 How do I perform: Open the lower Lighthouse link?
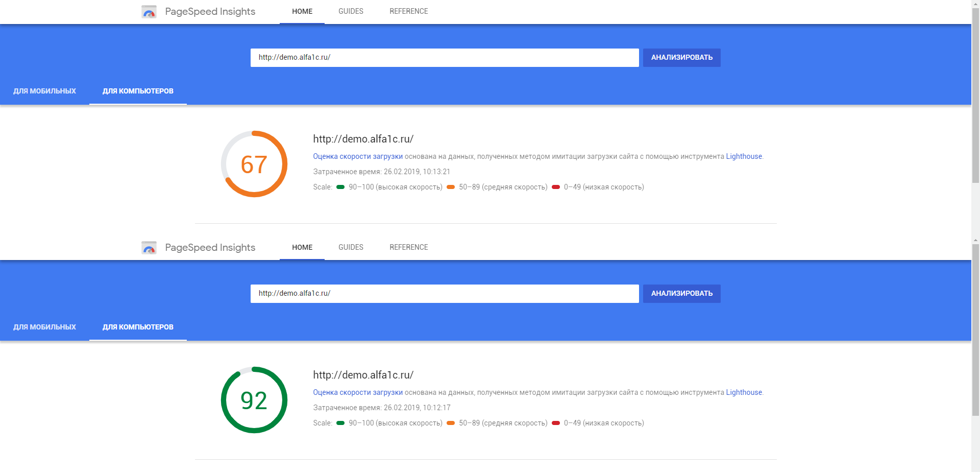744,392
